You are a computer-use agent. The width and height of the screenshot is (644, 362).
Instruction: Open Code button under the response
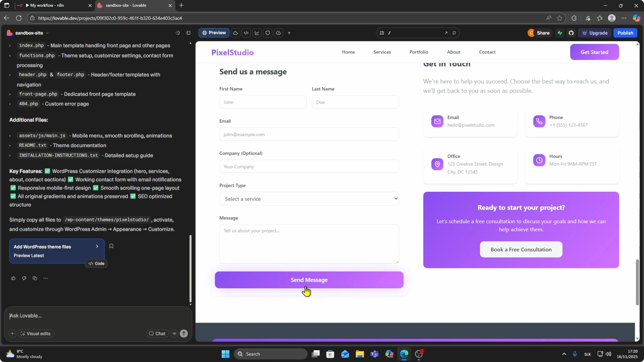tap(96, 263)
